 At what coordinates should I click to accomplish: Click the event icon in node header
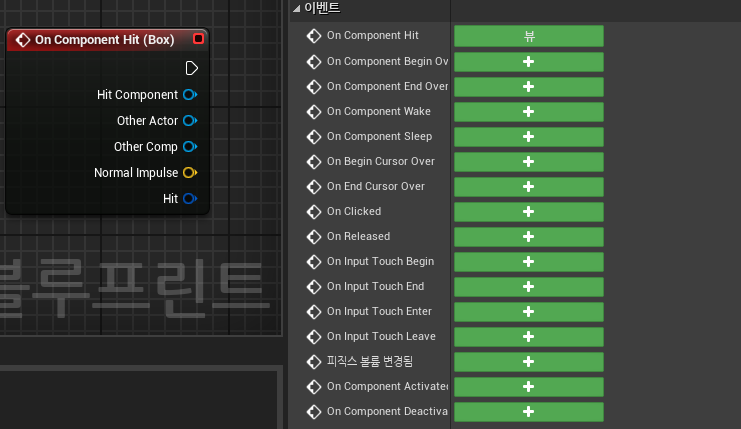[x=22, y=40]
